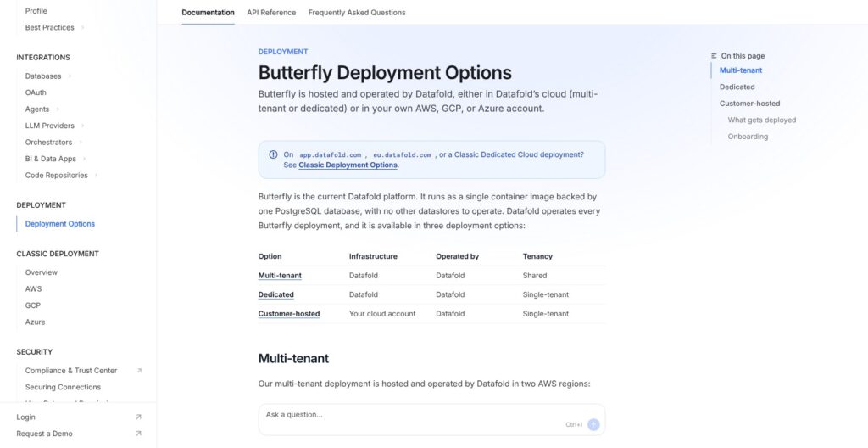Open the AWS classic deployment page
The width and height of the screenshot is (868, 448).
tap(33, 288)
